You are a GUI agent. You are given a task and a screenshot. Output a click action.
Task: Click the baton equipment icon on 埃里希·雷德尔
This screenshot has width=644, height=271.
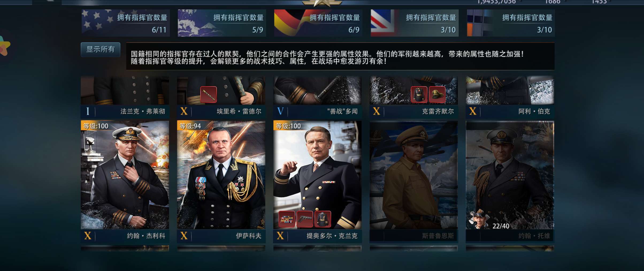[208, 95]
